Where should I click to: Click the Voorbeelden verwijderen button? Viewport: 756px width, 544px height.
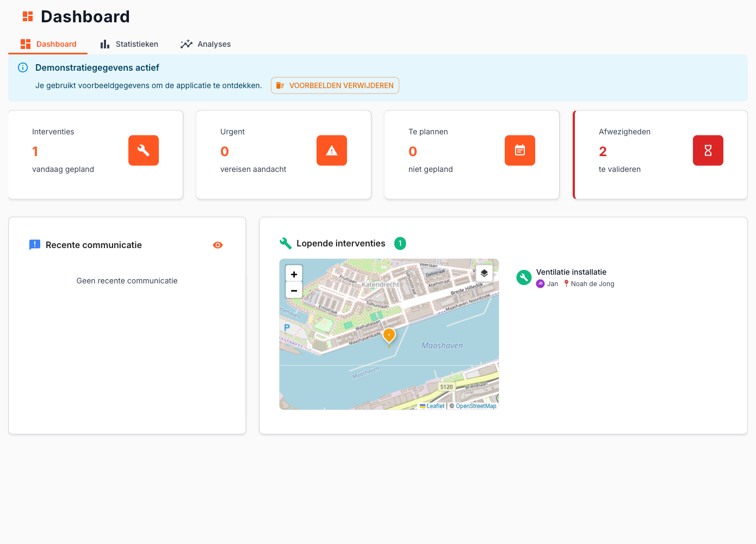click(x=334, y=85)
